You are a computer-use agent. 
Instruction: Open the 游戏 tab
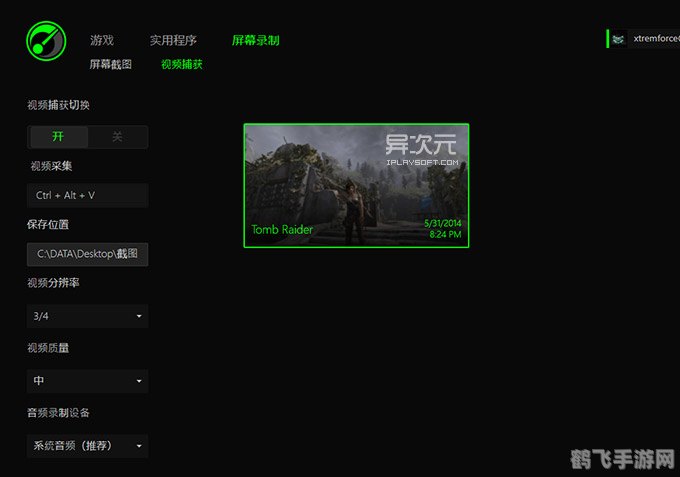(102, 40)
